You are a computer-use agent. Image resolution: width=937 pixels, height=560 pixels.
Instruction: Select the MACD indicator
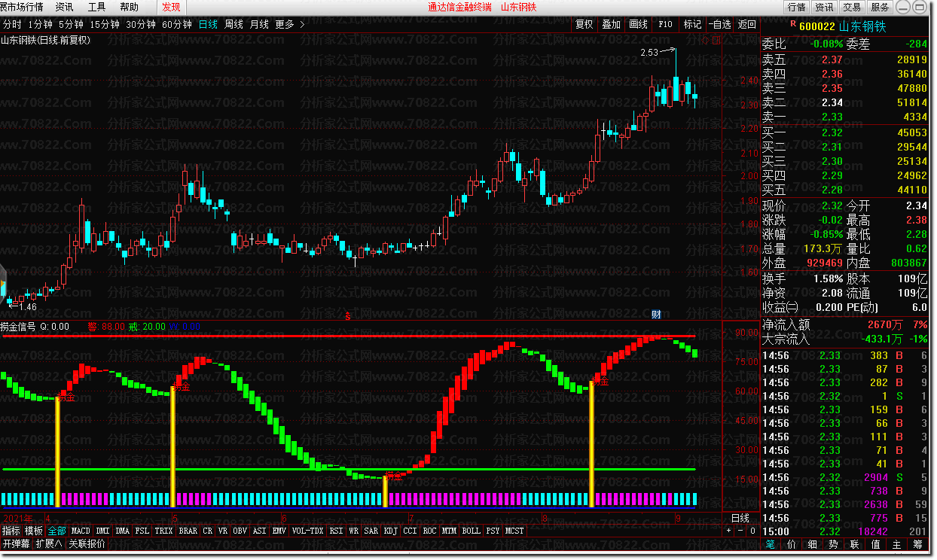(x=81, y=531)
